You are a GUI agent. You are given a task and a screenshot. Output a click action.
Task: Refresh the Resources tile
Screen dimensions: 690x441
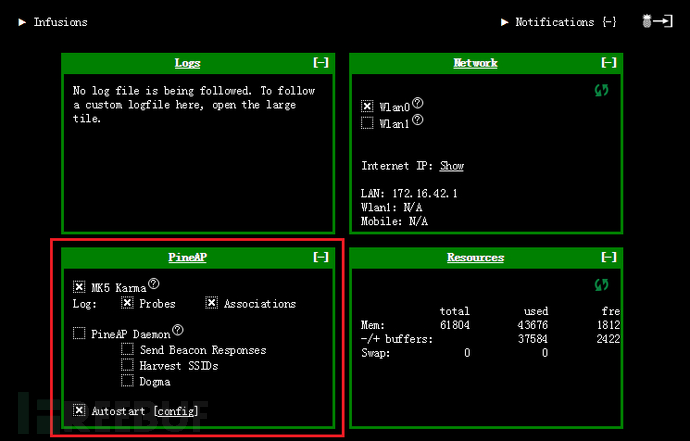coord(602,285)
